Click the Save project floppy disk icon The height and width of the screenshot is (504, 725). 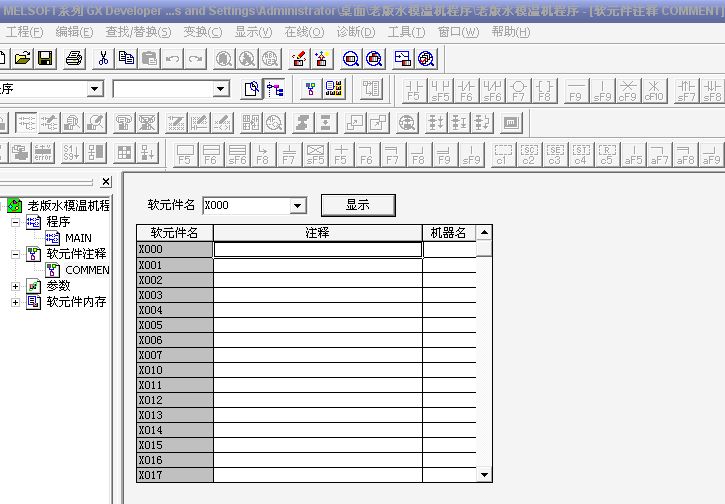(45, 59)
